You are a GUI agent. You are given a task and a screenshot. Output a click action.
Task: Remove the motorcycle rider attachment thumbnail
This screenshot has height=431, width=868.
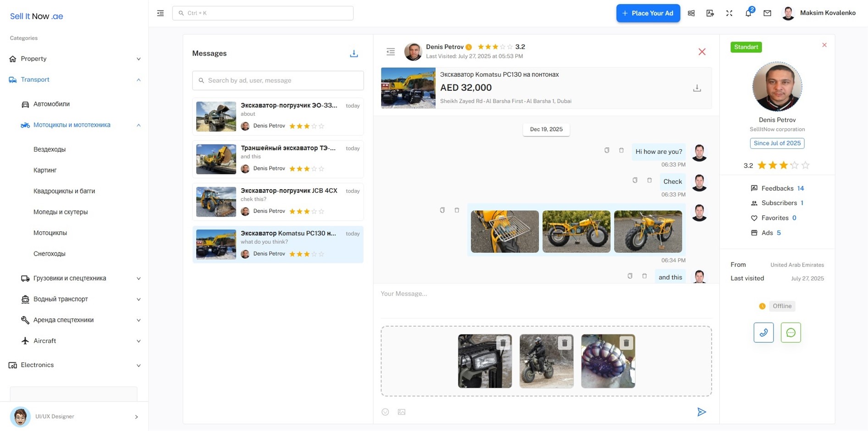(564, 343)
